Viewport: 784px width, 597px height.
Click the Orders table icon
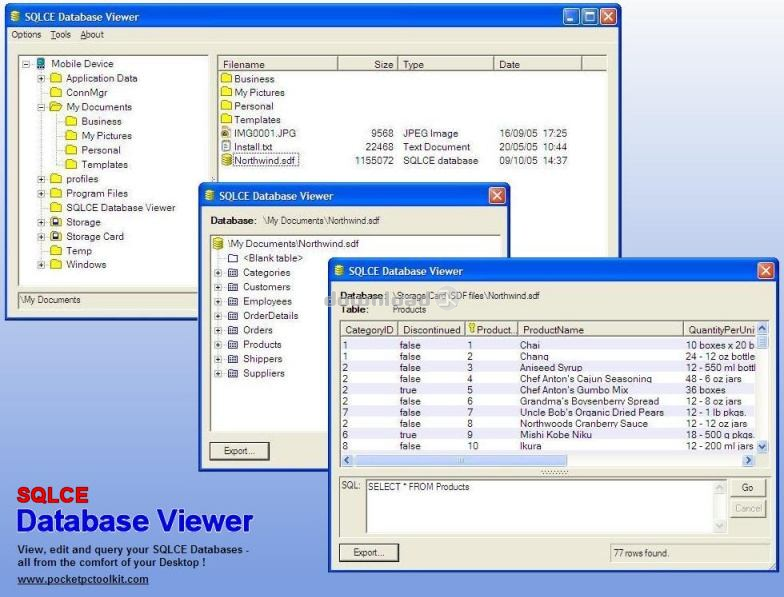pyautogui.click(x=232, y=330)
